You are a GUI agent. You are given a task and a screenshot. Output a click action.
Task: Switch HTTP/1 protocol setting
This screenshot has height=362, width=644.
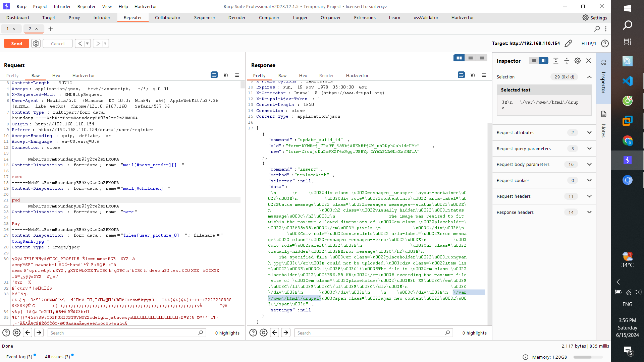pos(589,44)
